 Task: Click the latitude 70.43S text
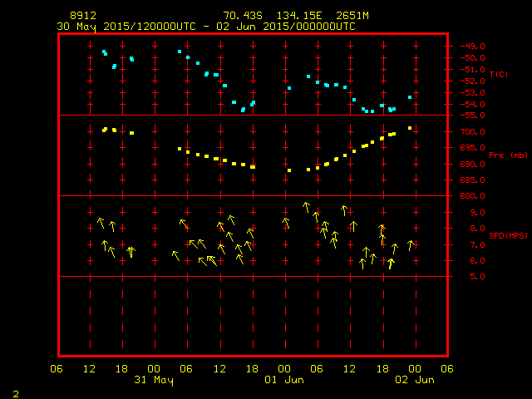pyautogui.click(x=242, y=16)
